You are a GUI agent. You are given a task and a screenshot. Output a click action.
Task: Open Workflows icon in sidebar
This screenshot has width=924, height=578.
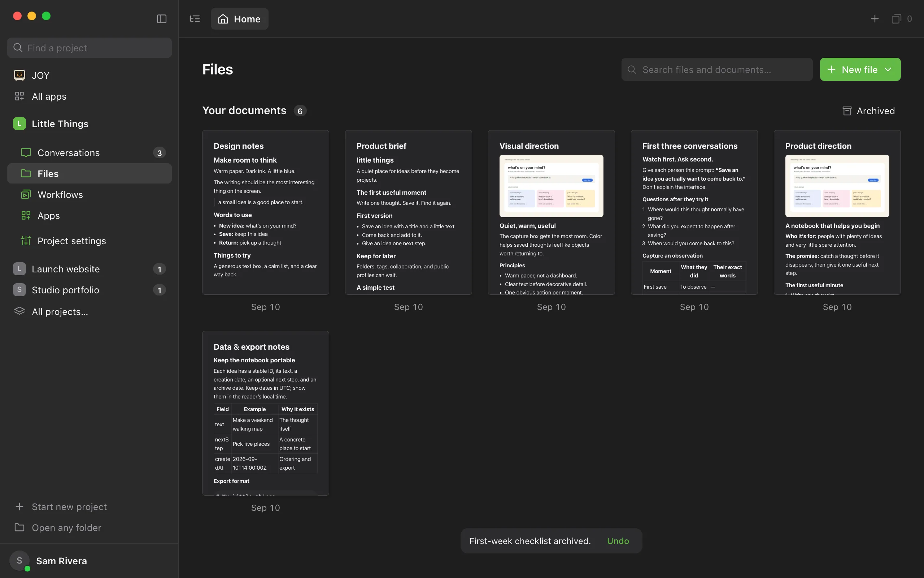(26, 195)
